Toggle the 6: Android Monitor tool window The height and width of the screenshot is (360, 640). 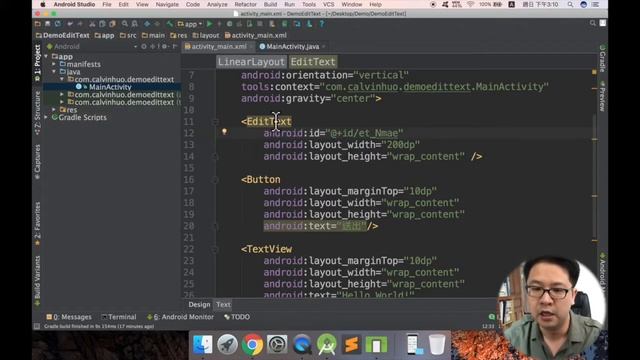[180, 317]
